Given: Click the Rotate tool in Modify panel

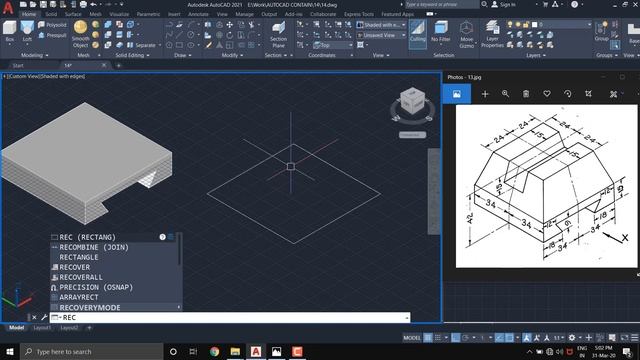Looking at the screenshot, I should [x=230, y=35].
